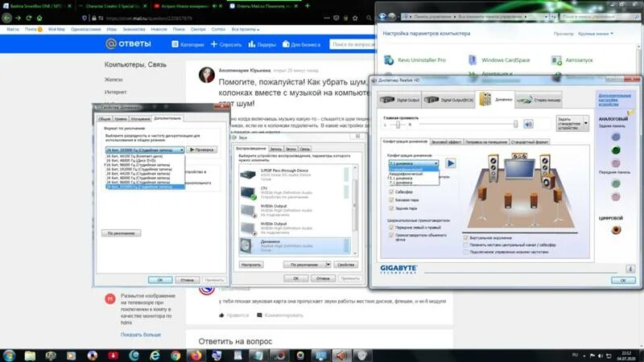Click the mute speaker icon in Realtek manager
Viewport: 644px width, 362px height.
(528, 124)
